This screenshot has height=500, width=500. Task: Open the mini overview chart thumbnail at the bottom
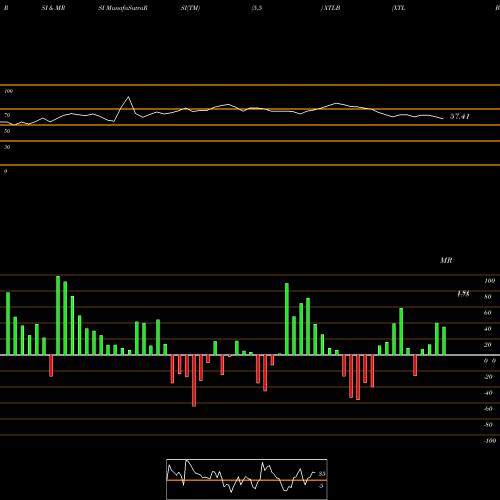click(x=247, y=479)
